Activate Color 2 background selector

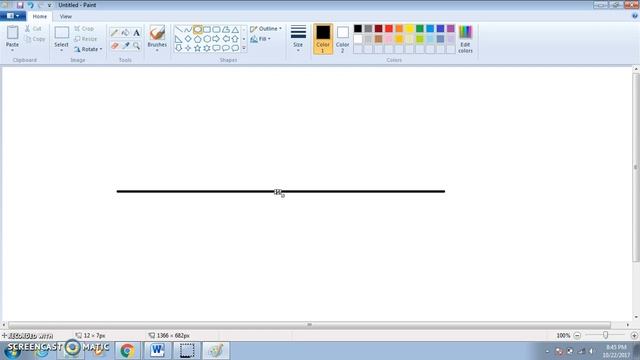coord(342,39)
